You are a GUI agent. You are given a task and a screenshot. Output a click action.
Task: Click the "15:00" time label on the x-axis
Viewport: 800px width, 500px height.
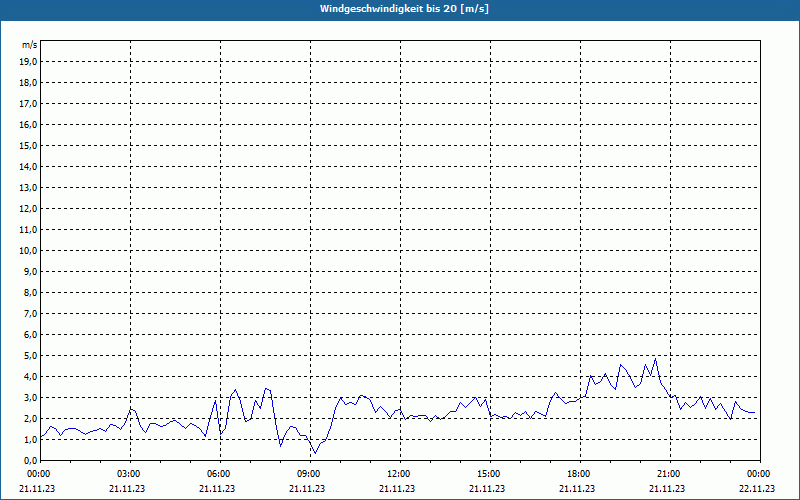[x=490, y=474]
